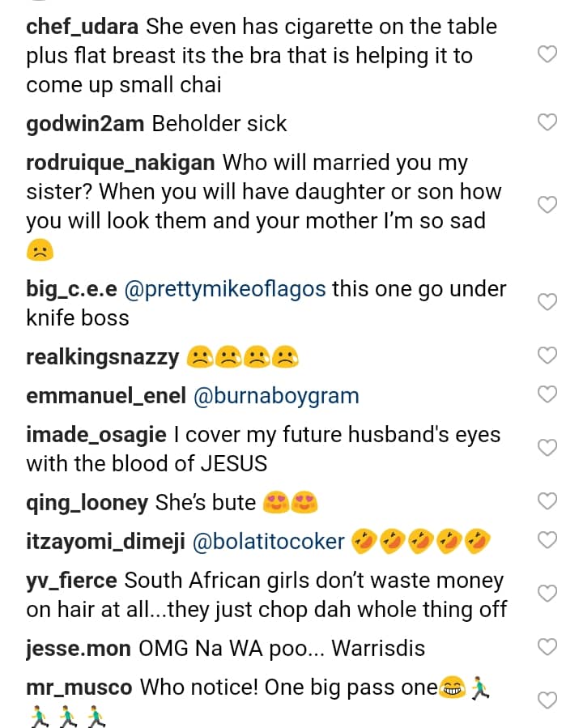This screenshot has width=583, height=728.
Task: Like imade_osagie's comment
Action: [x=548, y=448]
